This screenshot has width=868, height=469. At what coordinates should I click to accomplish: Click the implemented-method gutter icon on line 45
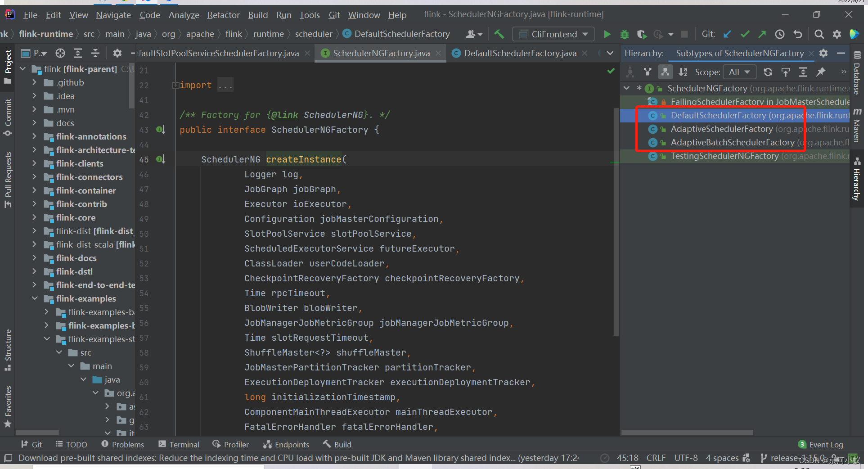161,159
